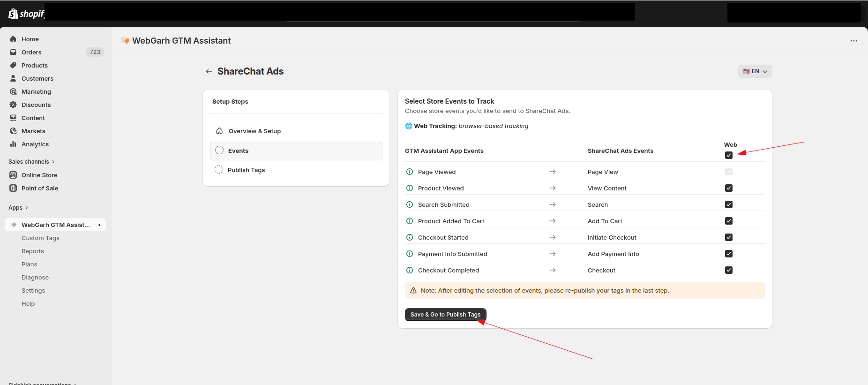Uncheck the Add To Cart checkbox
868x385 pixels.
[x=729, y=221]
